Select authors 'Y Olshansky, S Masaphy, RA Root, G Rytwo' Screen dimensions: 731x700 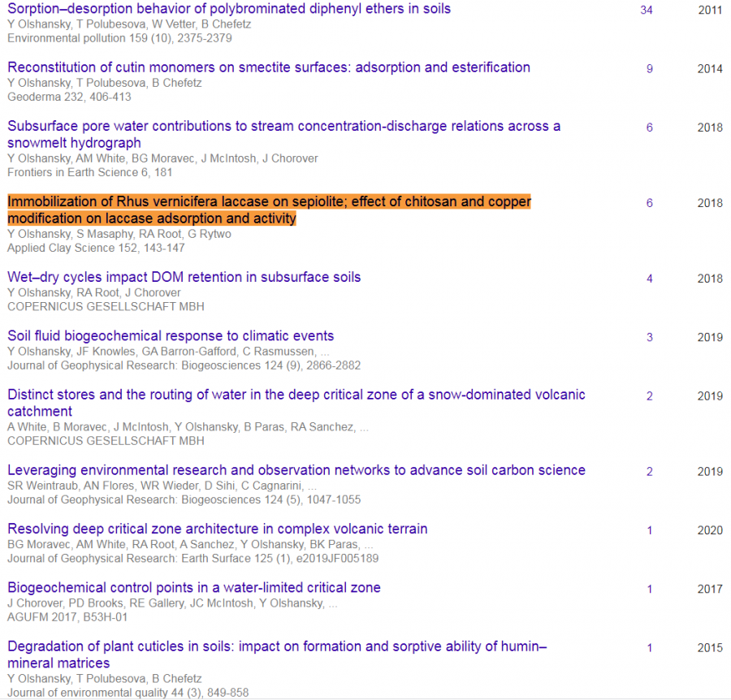click(x=119, y=234)
